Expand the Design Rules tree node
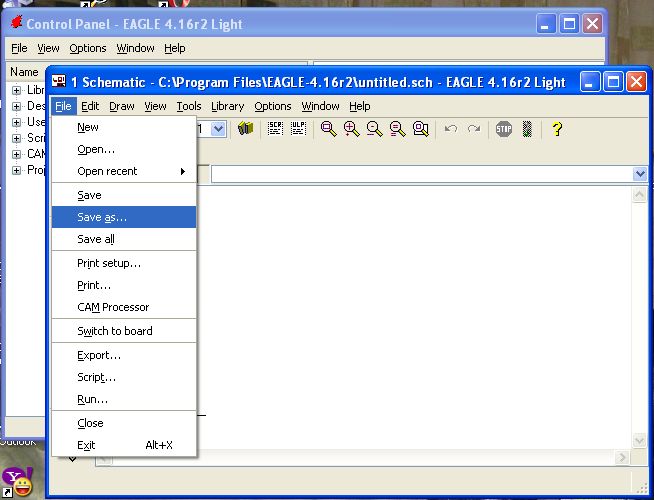Image resolution: width=654 pixels, height=500 pixels. pyautogui.click(x=16, y=106)
